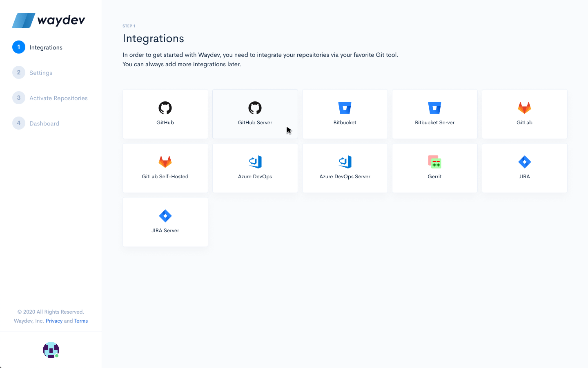Image resolution: width=588 pixels, height=368 pixels.
Task: Click the Waydev logo
Action: click(49, 20)
